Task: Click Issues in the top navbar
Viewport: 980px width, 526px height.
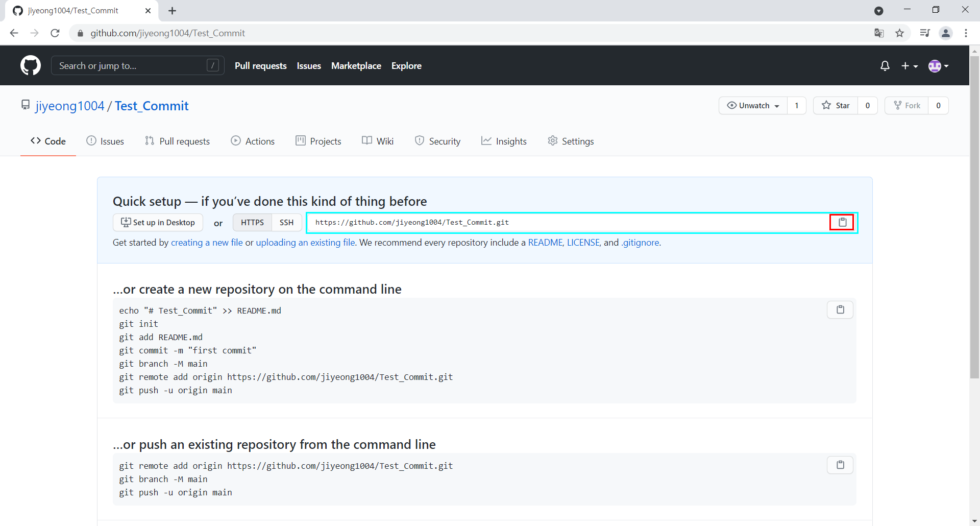Action: point(309,66)
